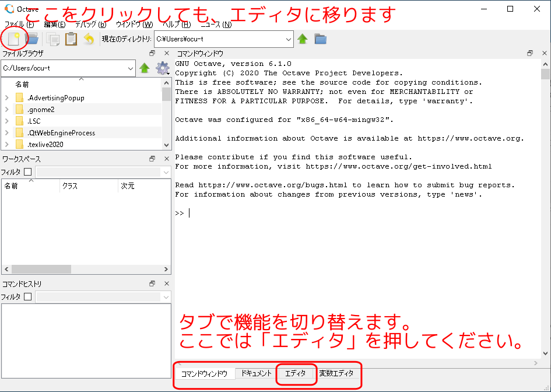This screenshot has width=551, height=392.
Task: Enable the Workspace filter checkbox
Action: click(x=27, y=172)
